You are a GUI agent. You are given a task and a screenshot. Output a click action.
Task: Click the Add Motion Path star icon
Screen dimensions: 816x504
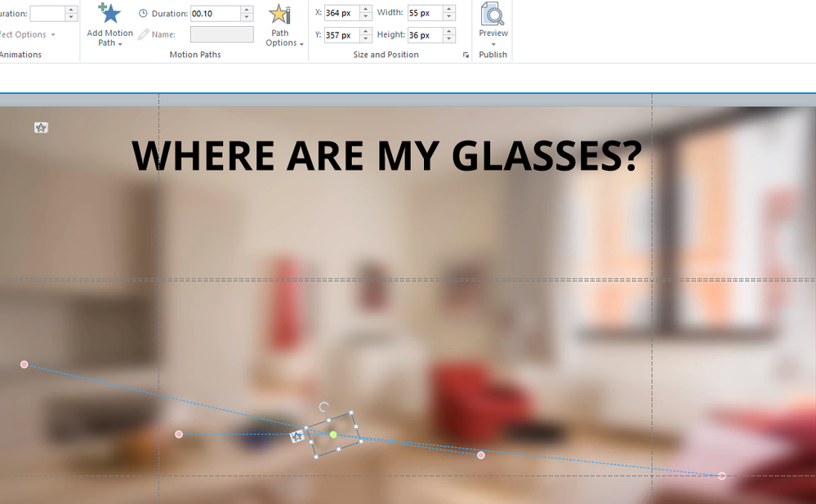coord(109,13)
